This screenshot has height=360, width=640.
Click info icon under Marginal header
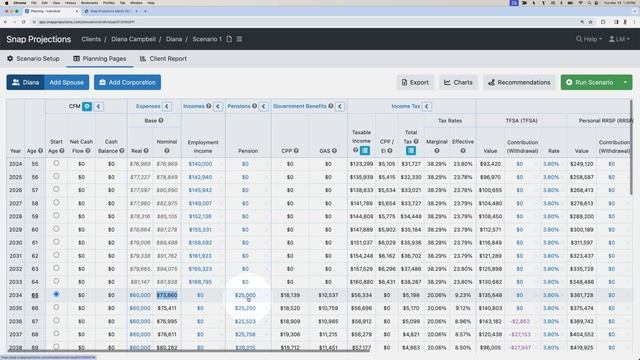(437, 151)
